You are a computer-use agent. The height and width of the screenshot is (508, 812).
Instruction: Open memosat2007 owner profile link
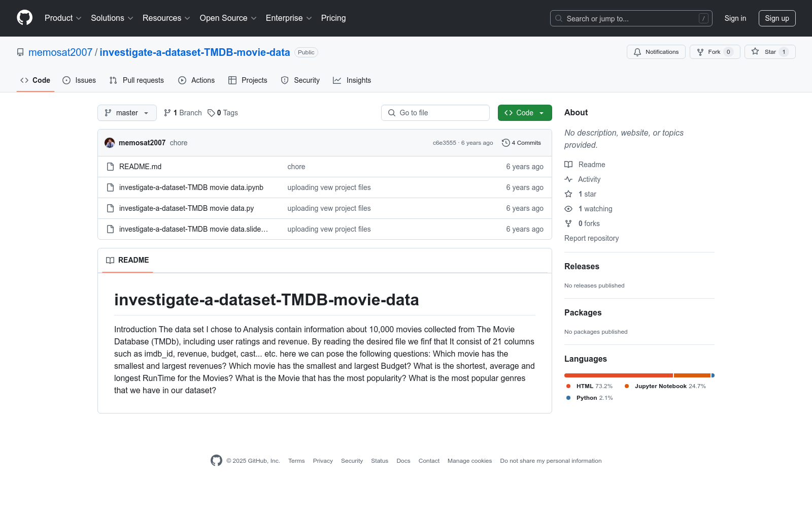pos(60,52)
